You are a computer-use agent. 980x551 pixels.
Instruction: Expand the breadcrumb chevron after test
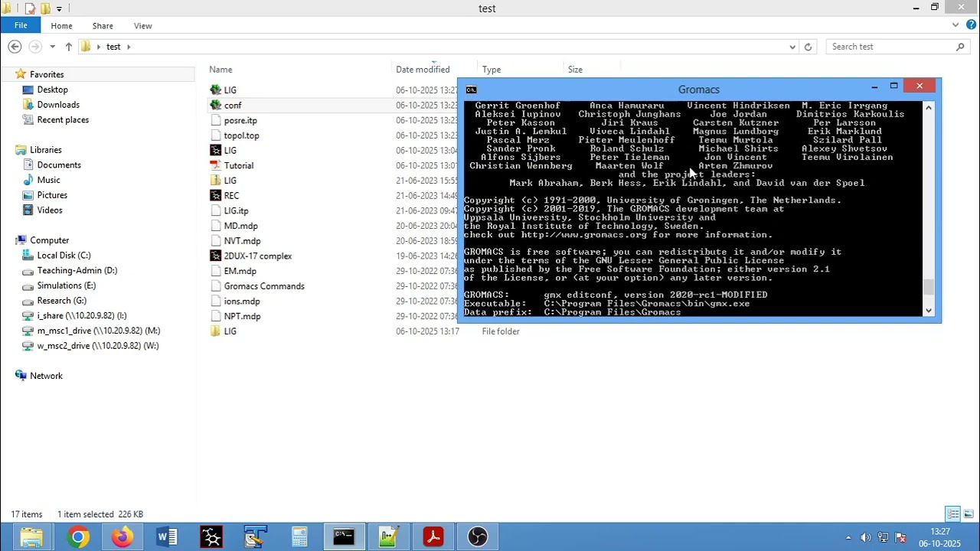(x=129, y=47)
